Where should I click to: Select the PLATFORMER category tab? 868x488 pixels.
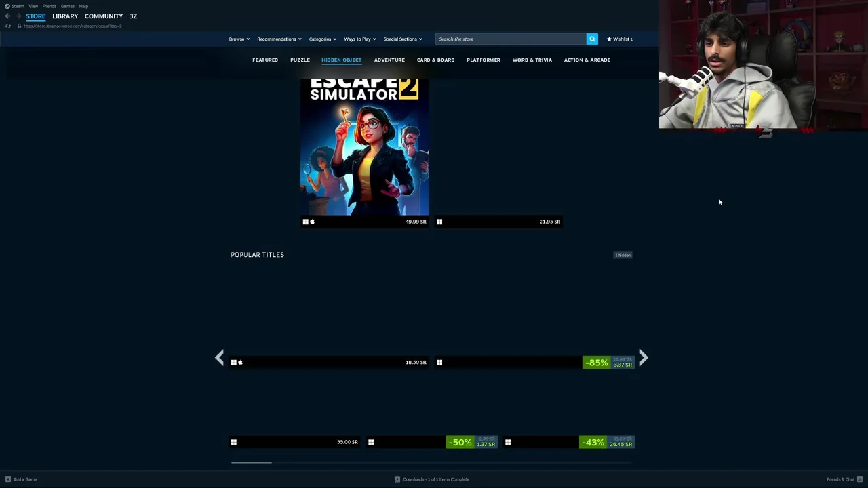click(484, 60)
